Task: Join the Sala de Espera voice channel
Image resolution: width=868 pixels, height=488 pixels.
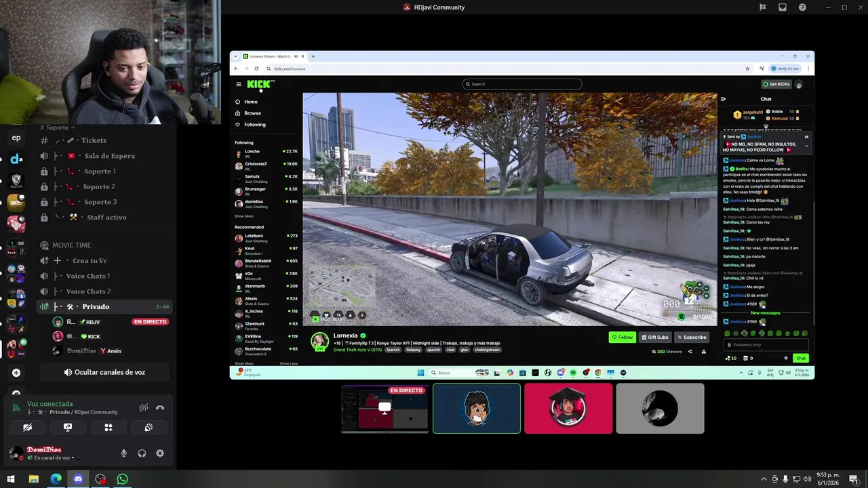Action: 104,156
